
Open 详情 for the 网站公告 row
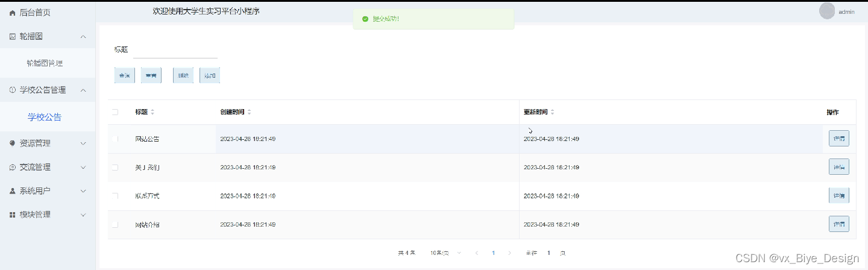(839, 139)
